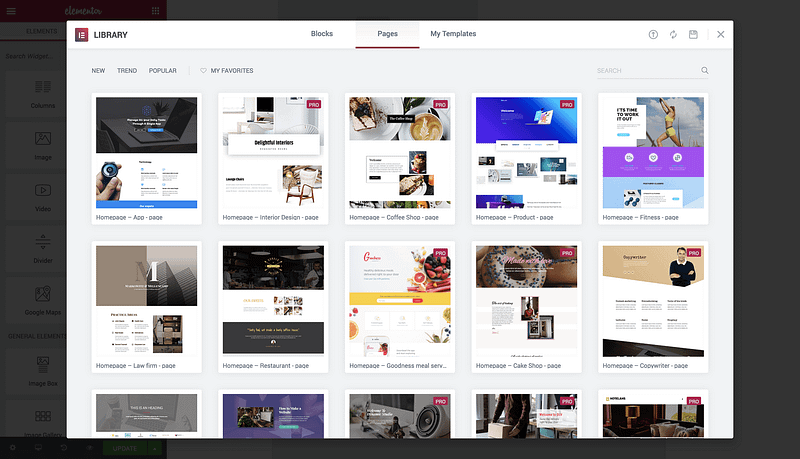Screen dimensions: 800x459
Task: Expand the arrow next to Update button
Action: [155, 448]
